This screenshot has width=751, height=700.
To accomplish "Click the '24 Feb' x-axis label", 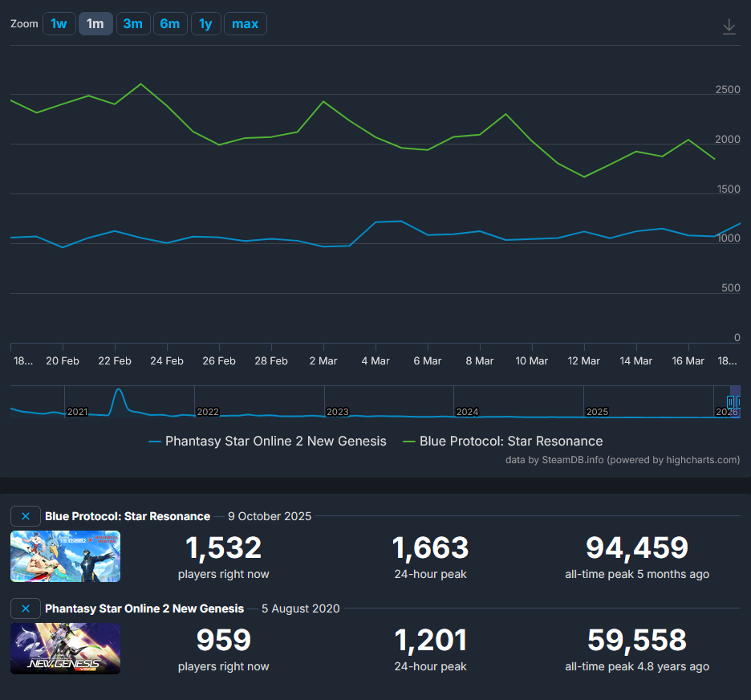I will click(x=167, y=360).
